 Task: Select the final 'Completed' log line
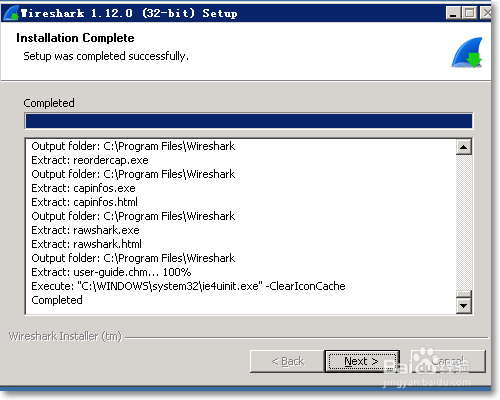pos(57,300)
